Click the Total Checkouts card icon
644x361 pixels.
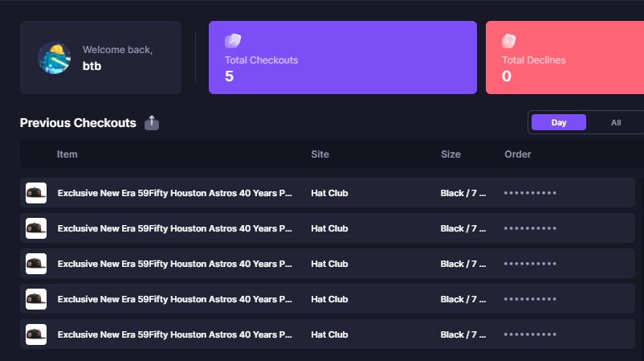coord(233,41)
